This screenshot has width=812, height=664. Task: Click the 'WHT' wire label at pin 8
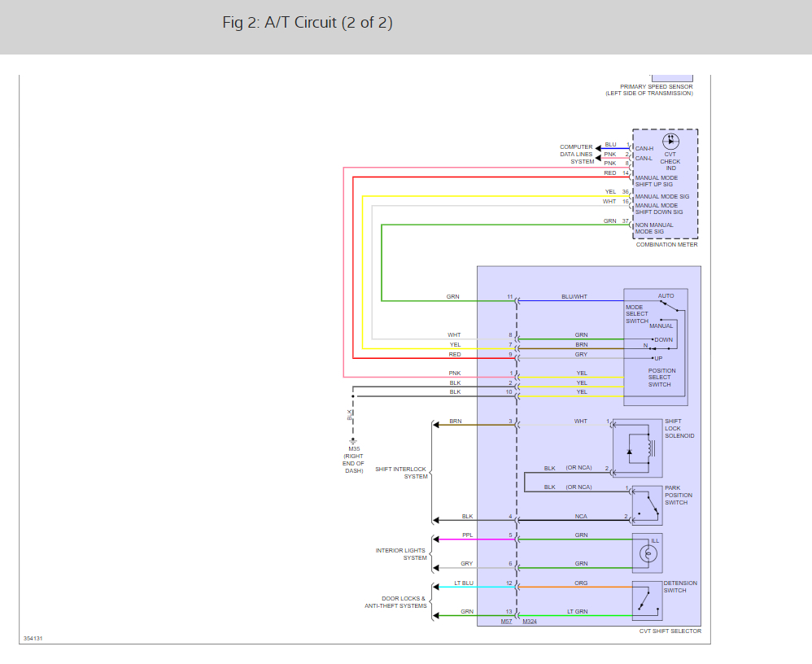454,335
